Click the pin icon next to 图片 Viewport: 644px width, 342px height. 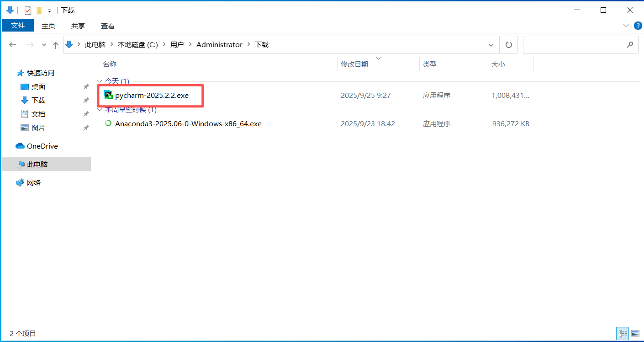tap(86, 128)
